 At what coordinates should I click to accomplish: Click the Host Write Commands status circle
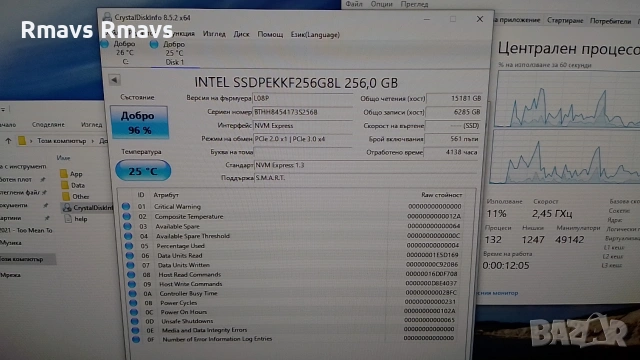[x=132, y=284]
